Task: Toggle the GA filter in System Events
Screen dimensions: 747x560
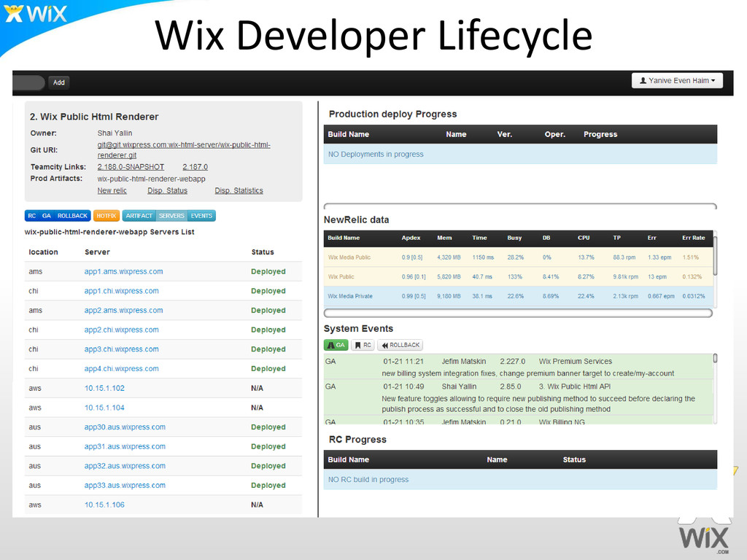Action: pyautogui.click(x=336, y=345)
